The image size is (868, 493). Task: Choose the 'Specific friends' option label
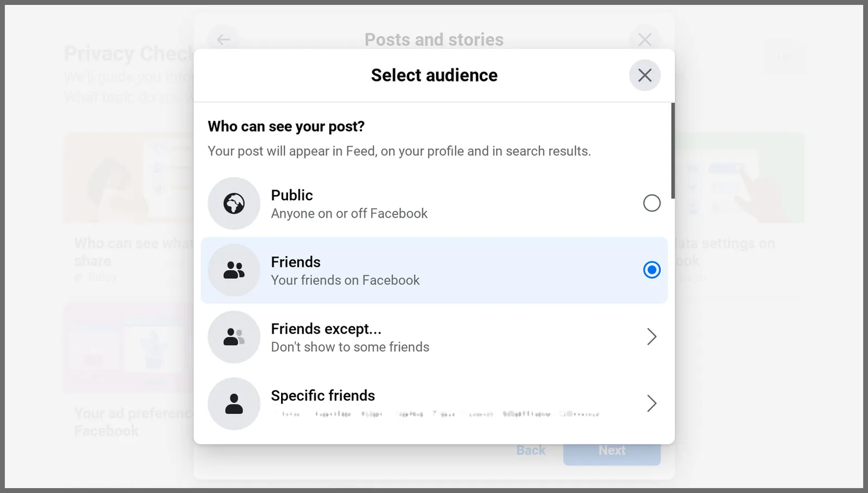[x=323, y=396]
